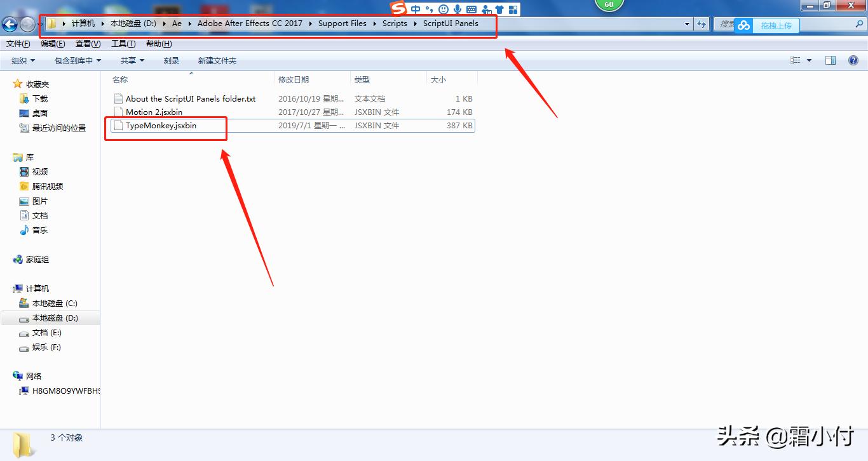Refresh the folder via the address bar refresh icon
Screen dimensions: 868x461
click(x=702, y=24)
